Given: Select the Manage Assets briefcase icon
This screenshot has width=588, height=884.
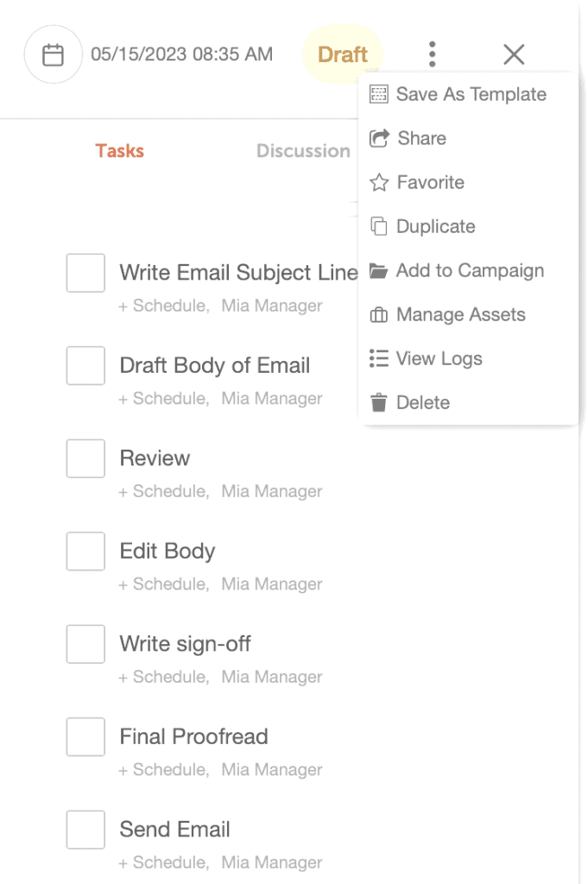Looking at the screenshot, I should (378, 314).
